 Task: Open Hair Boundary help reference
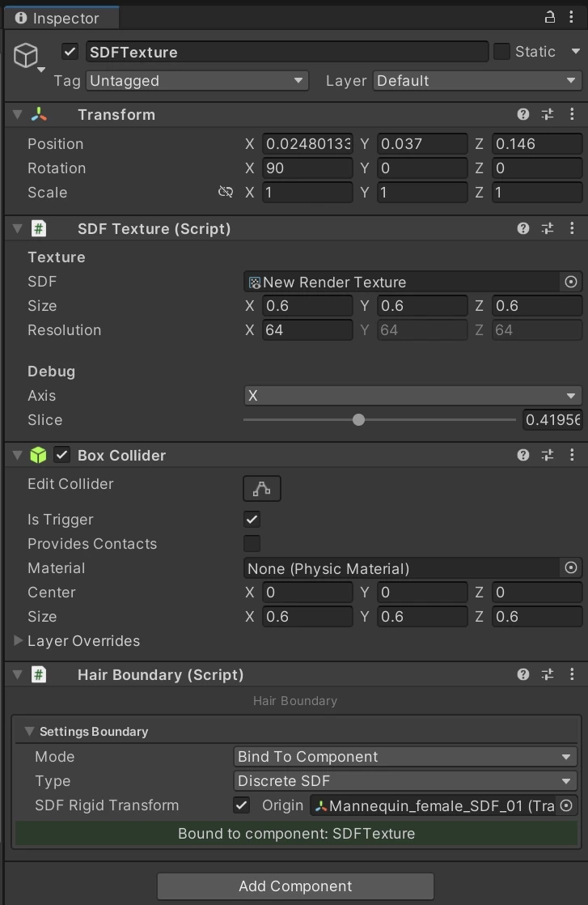523,675
